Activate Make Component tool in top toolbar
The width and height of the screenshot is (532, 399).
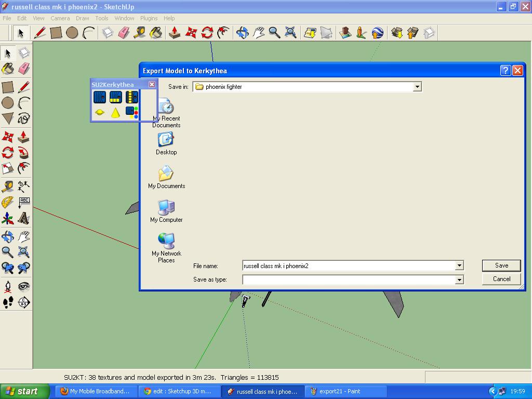point(108,33)
